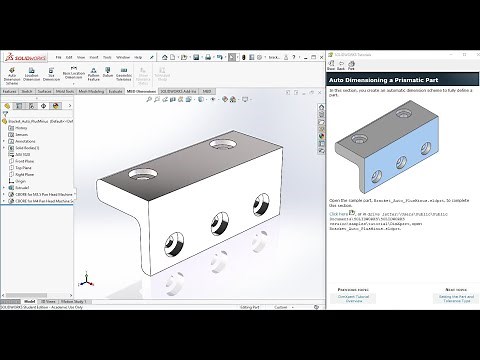
Task: Open the View Settings monitor icon
Action: (245, 99)
